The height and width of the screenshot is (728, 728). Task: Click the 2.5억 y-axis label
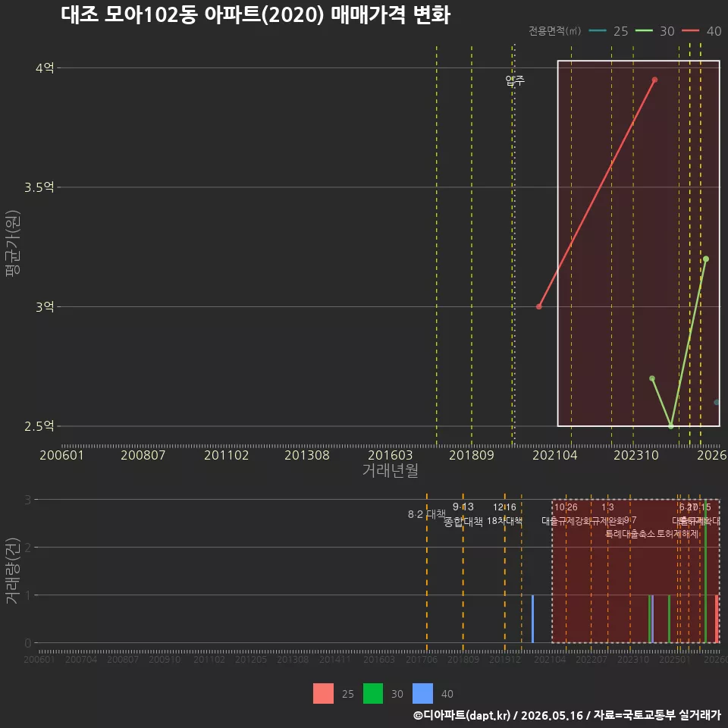(39, 426)
